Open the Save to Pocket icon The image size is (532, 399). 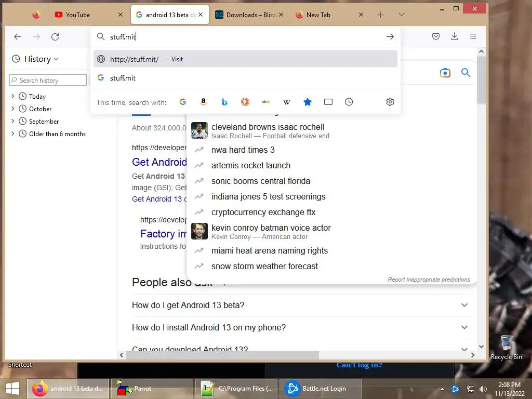[x=436, y=36]
